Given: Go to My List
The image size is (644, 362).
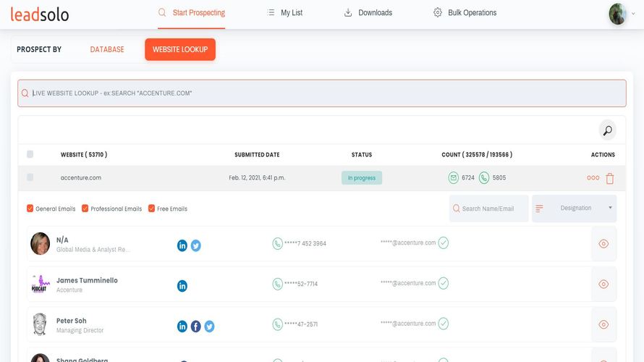Looking at the screenshot, I should pyautogui.click(x=284, y=13).
